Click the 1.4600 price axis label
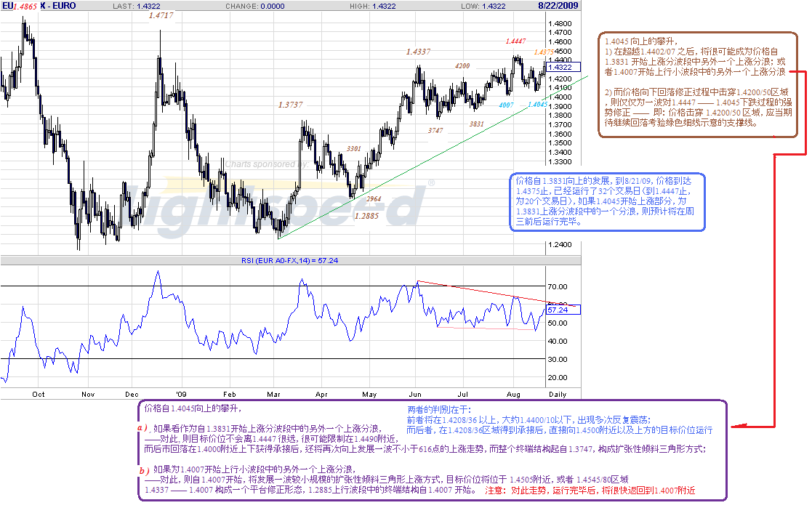 [560, 42]
